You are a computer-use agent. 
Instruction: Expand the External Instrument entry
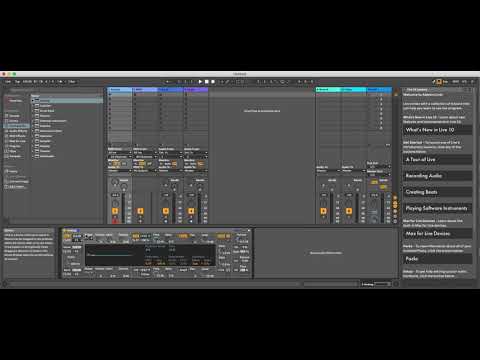(33, 121)
